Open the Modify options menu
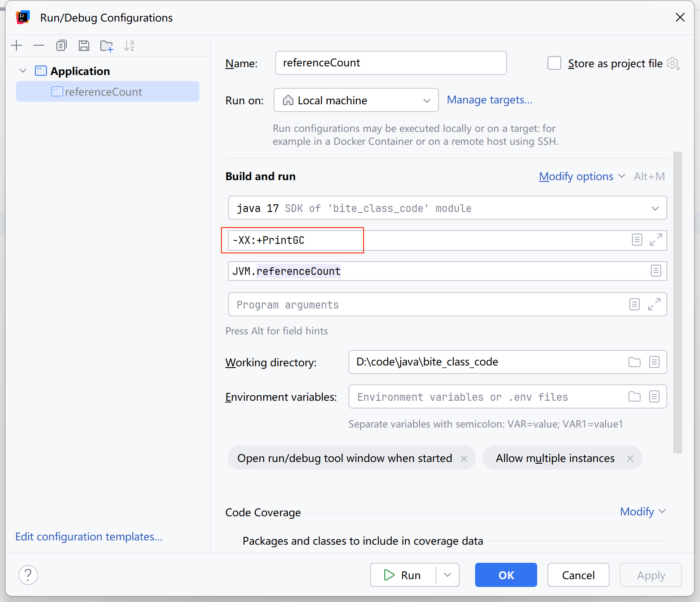Image resolution: width=700 pixels, height=602 pixels. (582, 176)
